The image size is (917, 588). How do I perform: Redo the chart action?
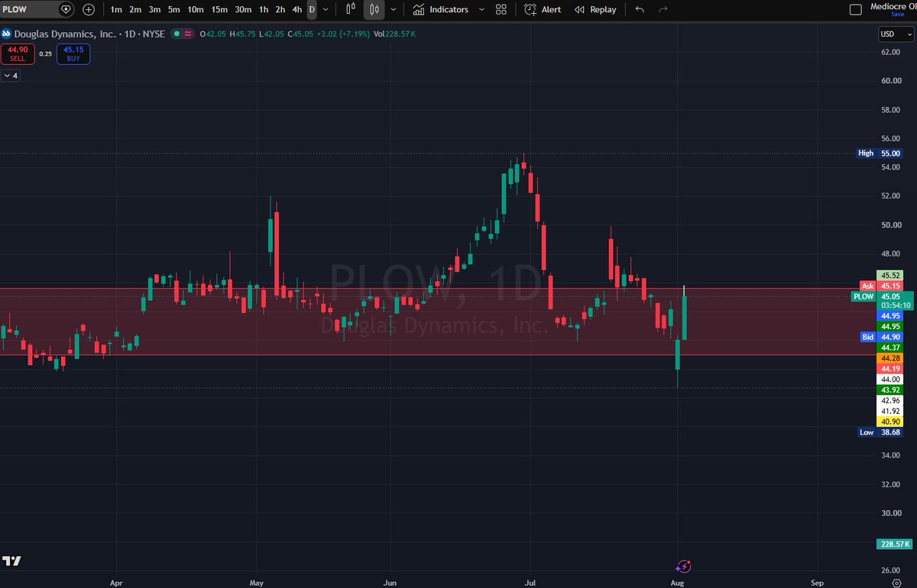point(663,9)
